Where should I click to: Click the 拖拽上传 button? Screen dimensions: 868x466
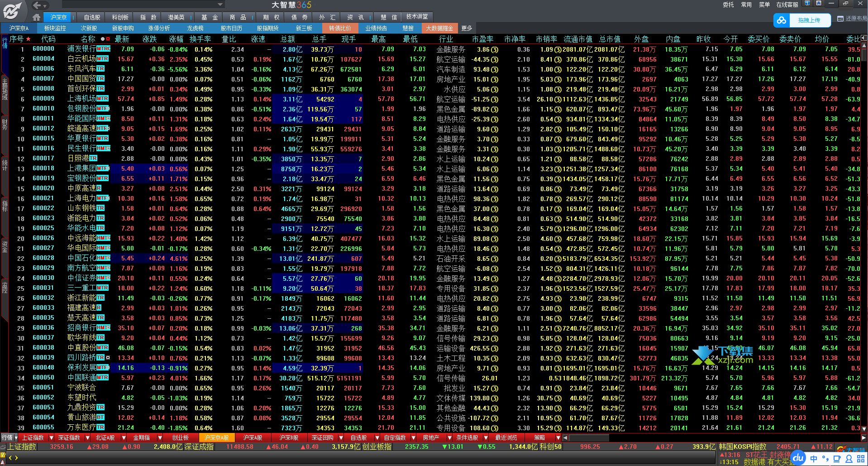[809, 20]
